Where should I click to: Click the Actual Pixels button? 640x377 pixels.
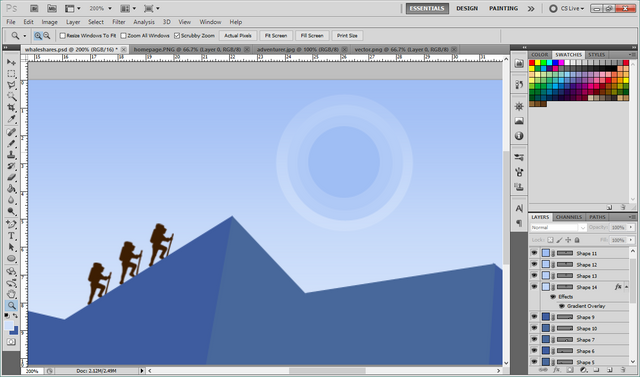click(238, 36)
